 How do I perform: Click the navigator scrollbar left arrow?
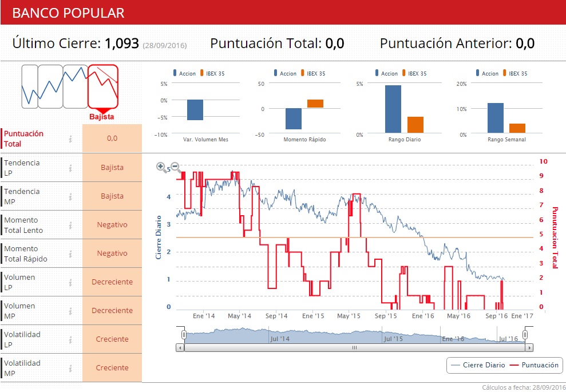pyautogui.click(x=180, y=347)
